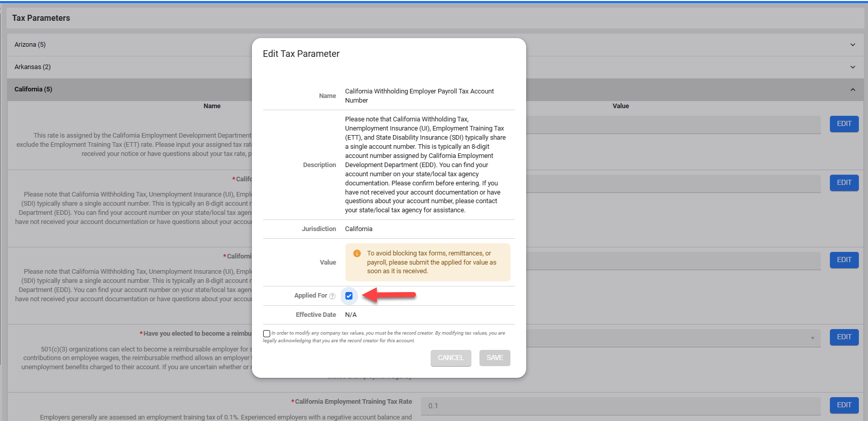The height and width of the screenshot is (421, 868).
Task: Click the parameter name text in the dialog
Action: pyautogui.click(x=420, y=96)
